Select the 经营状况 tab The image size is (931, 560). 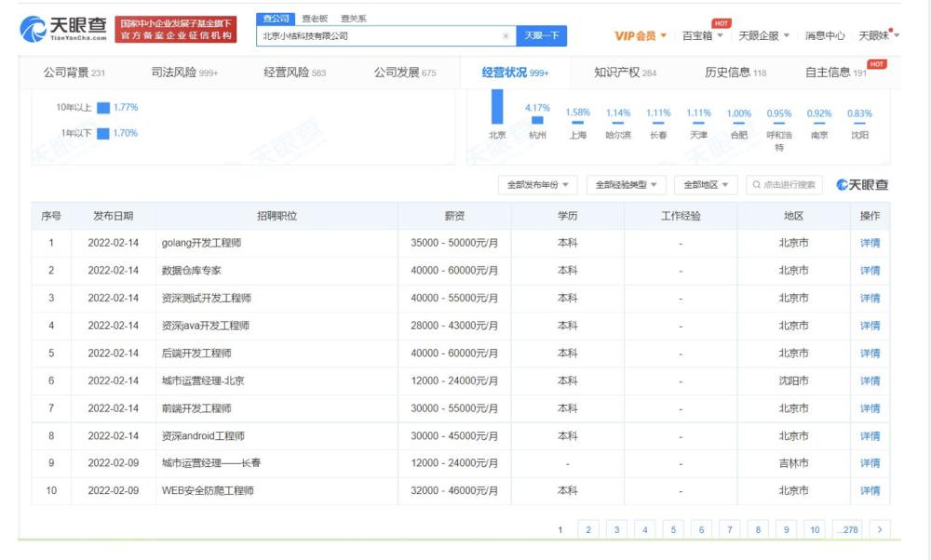[x=515, y=73]
